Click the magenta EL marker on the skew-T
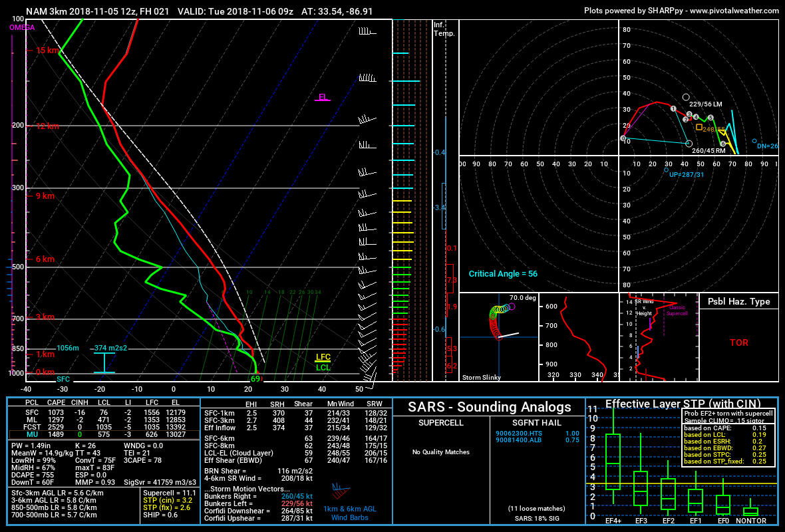The width and height of the screenshot is (785, 532). tap(323, 97)
